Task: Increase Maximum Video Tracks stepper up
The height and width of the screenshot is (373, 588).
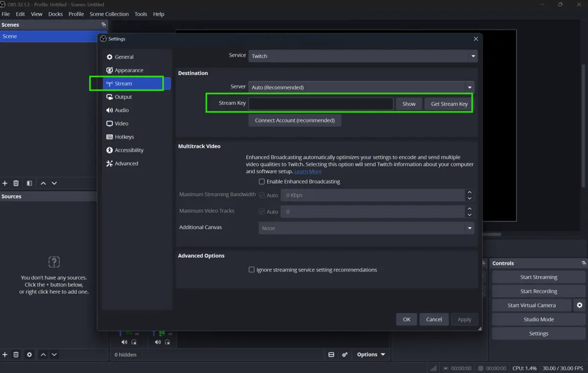Action: click(469, 209)
